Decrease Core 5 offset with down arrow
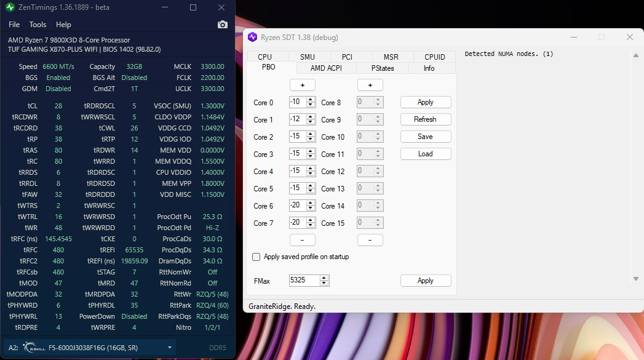 [311, 191]
